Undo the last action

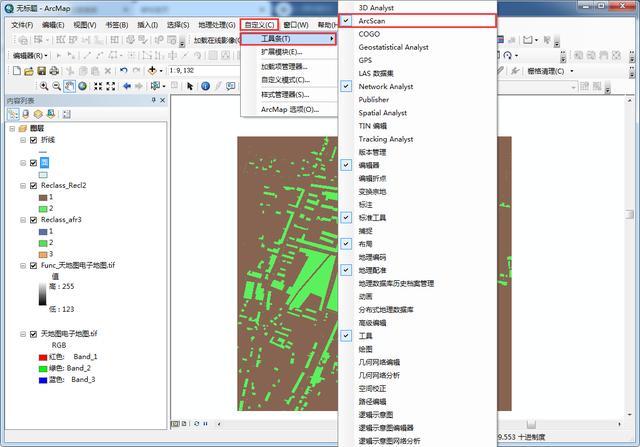click(x=123, y=71)
